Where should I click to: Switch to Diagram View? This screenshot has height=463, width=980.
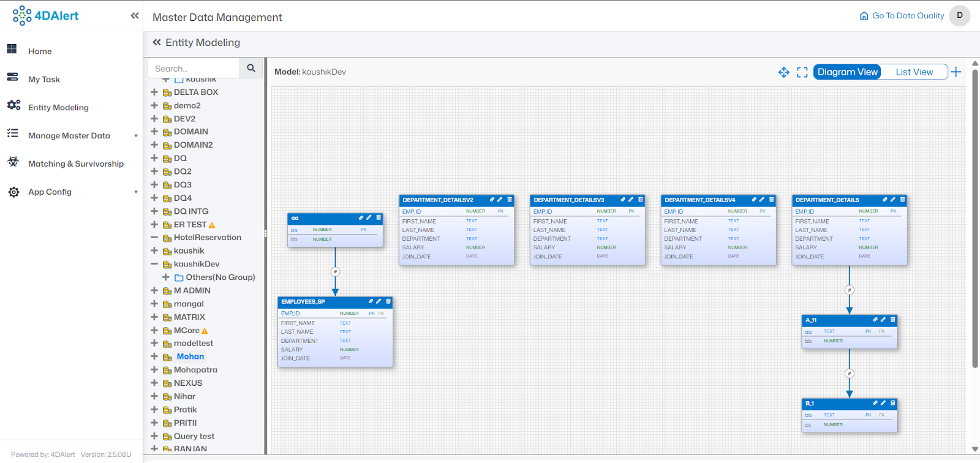tap(847, 72)
